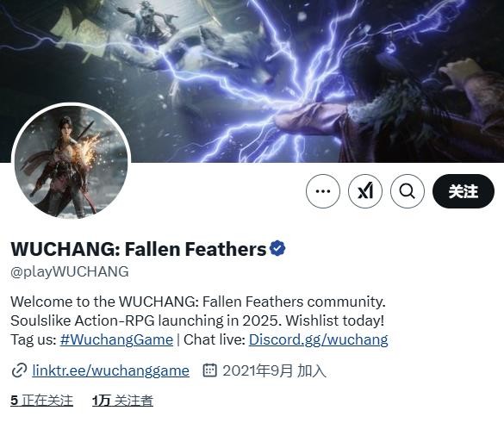Click the Grok xI icon button
Screen dimensions: 504x423
365,191
